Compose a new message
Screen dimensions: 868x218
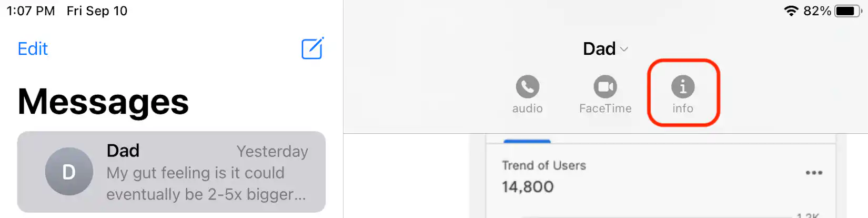pos(312,48)
